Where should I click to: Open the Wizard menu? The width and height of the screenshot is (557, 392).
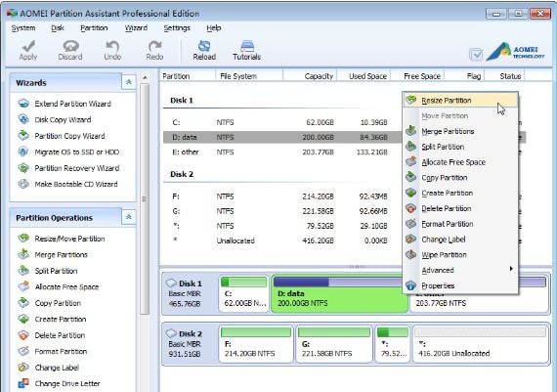coord(136,27)
